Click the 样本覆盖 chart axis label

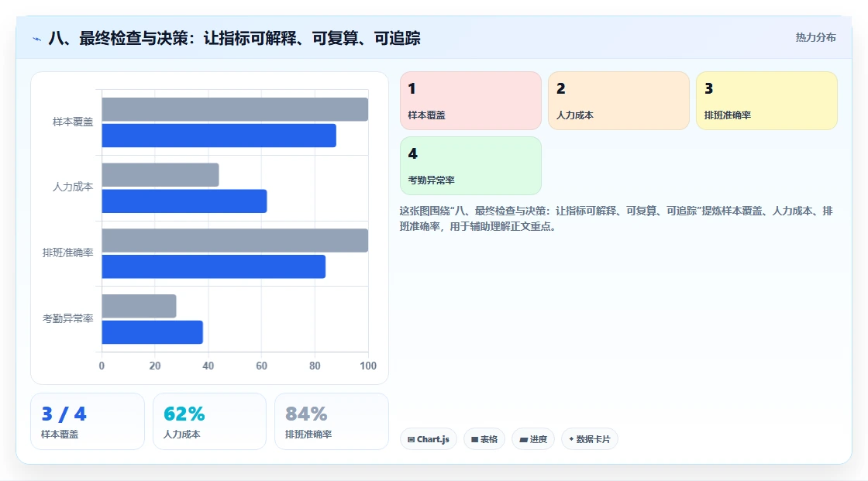[x=73, y=122]
